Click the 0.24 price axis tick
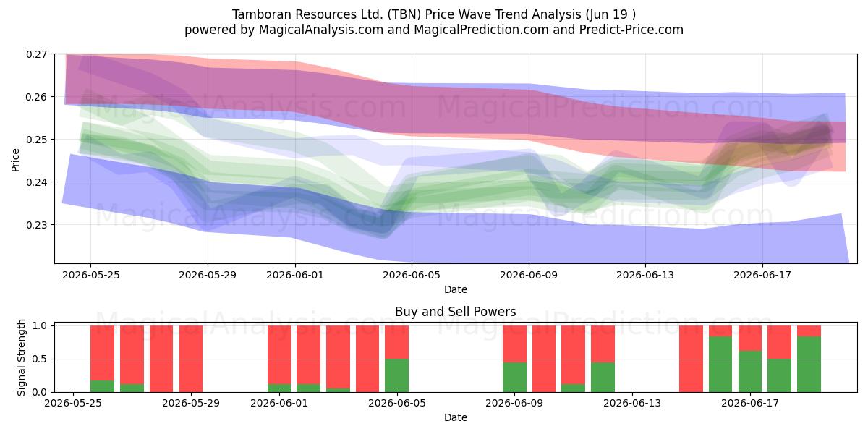This screenshot has height=434, width=868. pos(35,182)
